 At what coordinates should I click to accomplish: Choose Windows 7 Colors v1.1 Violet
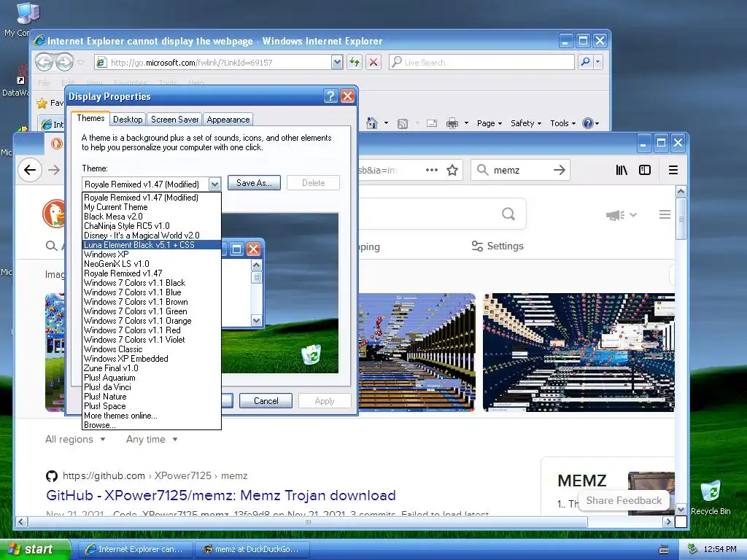click(x=152, y=340)
